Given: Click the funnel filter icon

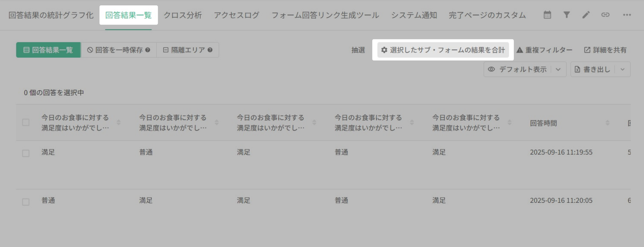Looking at the screenshot, I should point(566,15).
